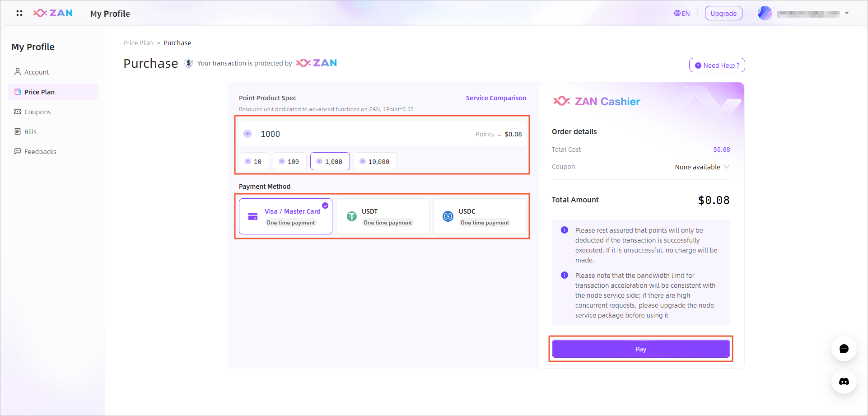Click the USDC coin icon
Image resolution: width=868 pixels, height=416 pixels.
click(448, 216)
